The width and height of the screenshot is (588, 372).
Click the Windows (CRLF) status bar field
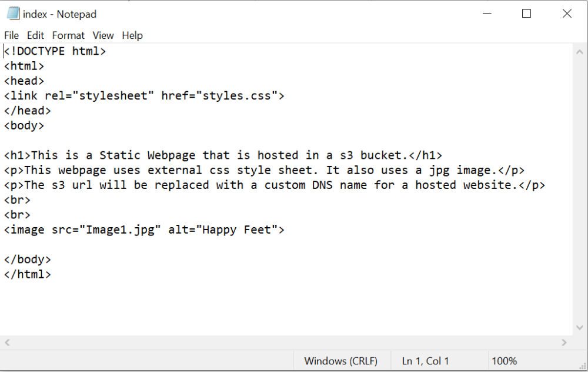tap(340, 361)
